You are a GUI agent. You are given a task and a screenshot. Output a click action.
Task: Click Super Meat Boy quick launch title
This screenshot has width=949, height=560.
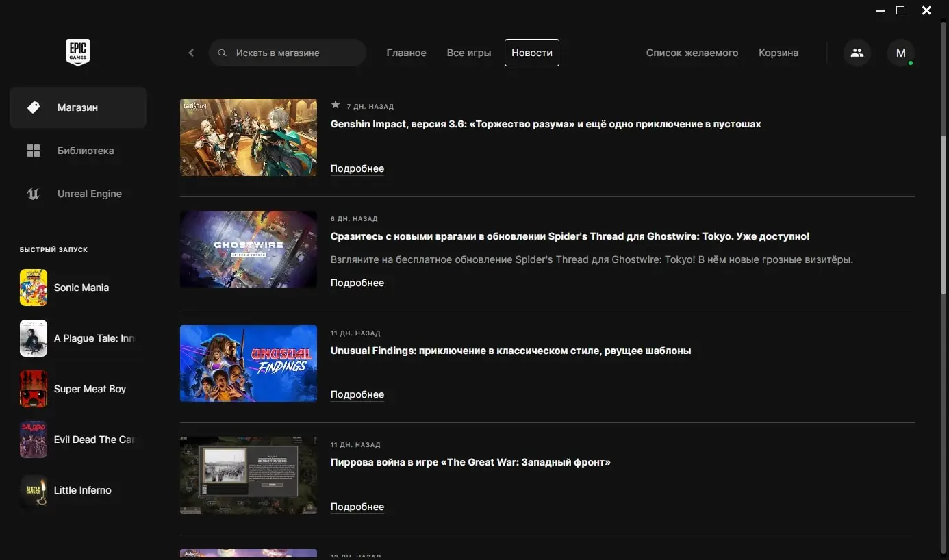[90, 389]
